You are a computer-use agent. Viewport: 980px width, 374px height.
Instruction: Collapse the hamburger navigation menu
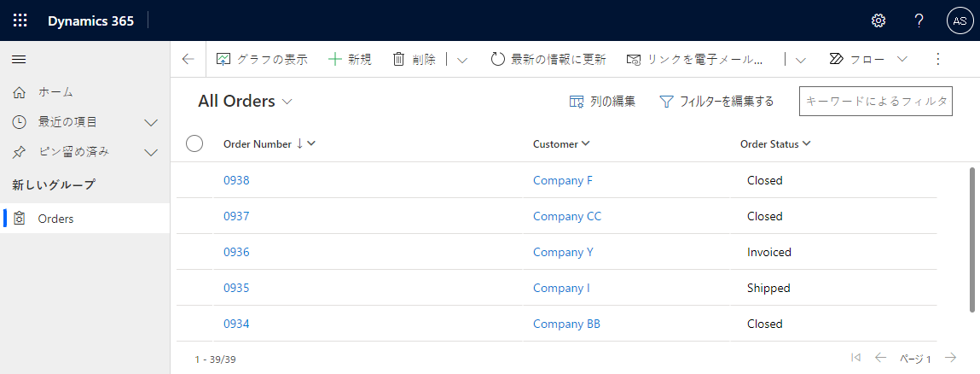pyautogui.click(x=19, y=59)
